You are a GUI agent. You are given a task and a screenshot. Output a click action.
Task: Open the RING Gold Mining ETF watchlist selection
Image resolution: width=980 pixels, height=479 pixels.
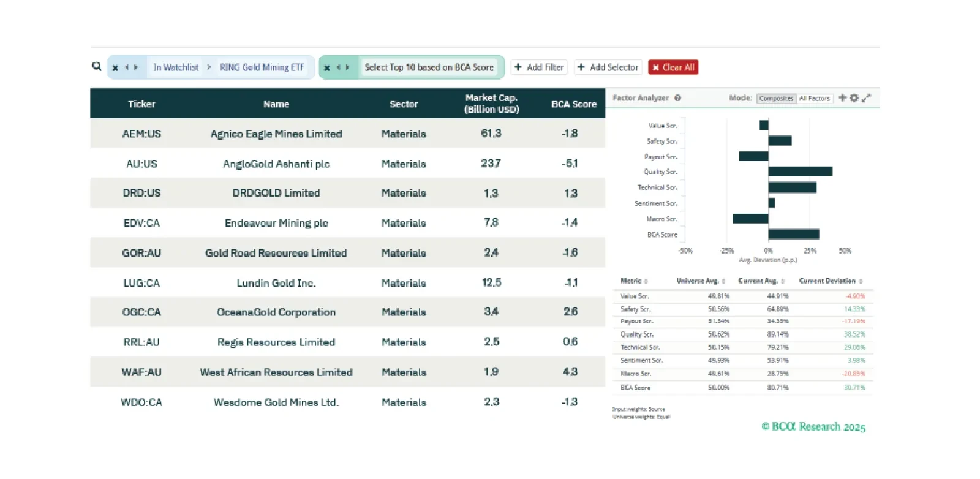(x=262, y=67)
